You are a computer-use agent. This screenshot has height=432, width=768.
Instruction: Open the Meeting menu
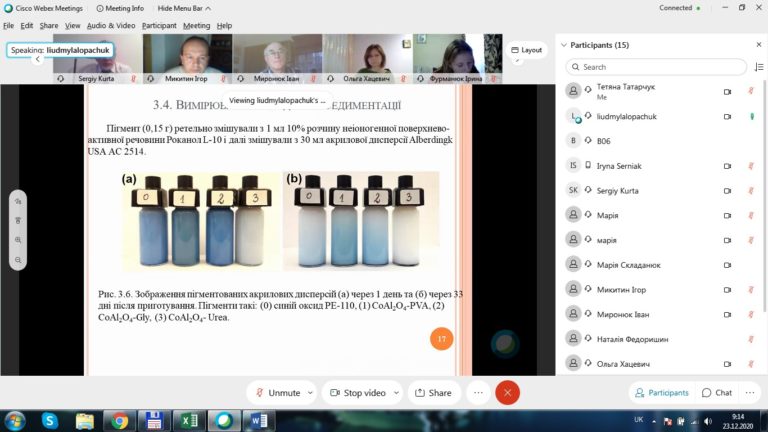(196, 25)
